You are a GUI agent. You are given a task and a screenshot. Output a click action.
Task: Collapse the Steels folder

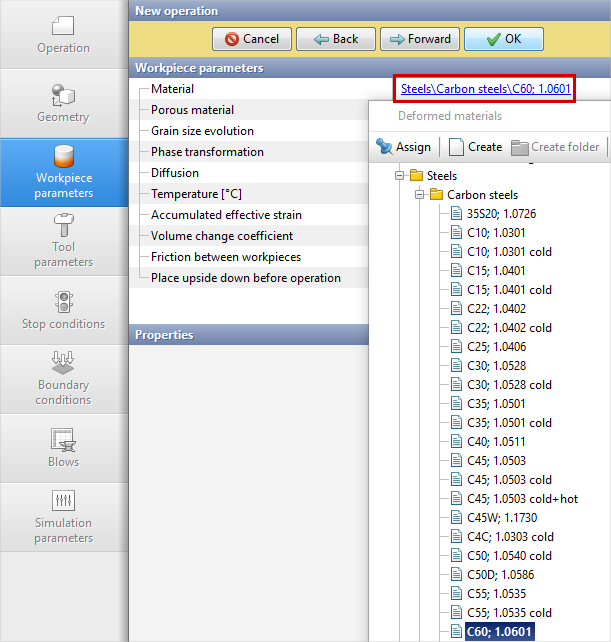401,175
